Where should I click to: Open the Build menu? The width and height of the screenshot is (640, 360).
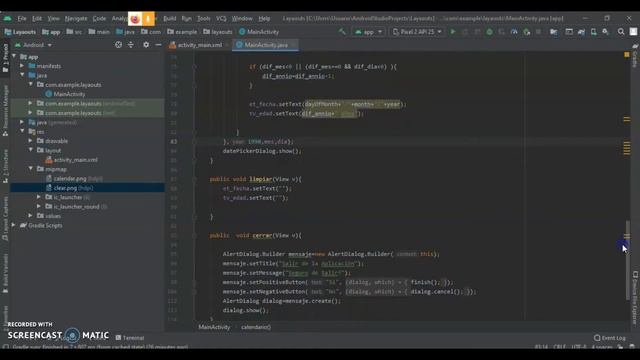(170, 18)
